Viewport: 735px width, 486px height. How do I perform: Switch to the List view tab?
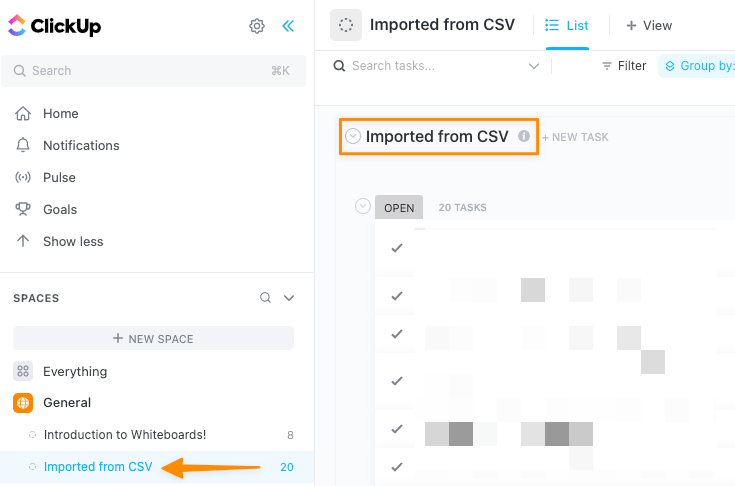(567, 26)
